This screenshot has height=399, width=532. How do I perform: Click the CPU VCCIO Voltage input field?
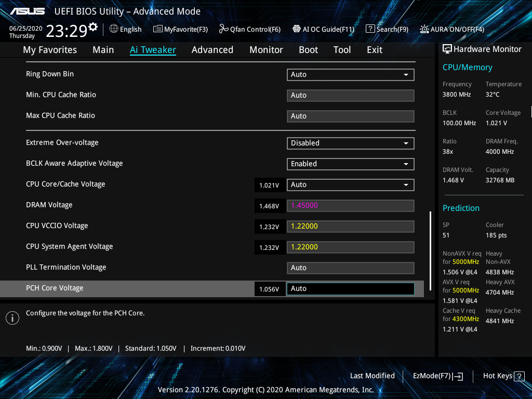tap(351, 227)
